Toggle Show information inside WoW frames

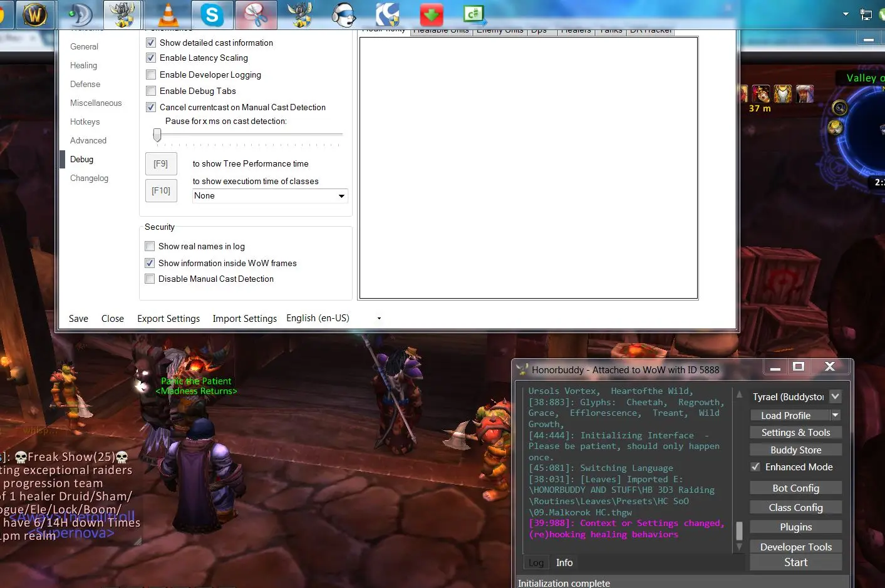point(150,263)
